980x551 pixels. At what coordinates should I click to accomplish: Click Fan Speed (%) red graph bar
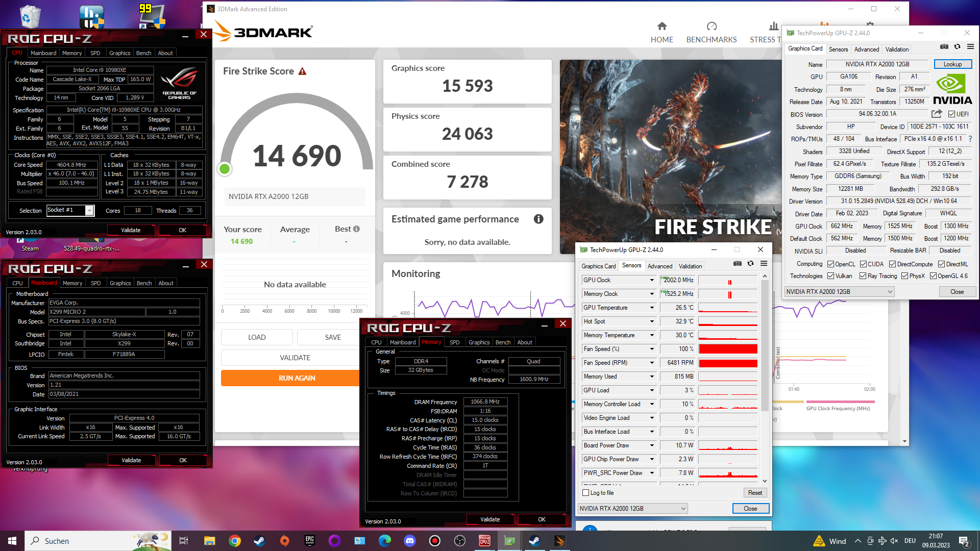pyautogui.click(x=728, y=349)
